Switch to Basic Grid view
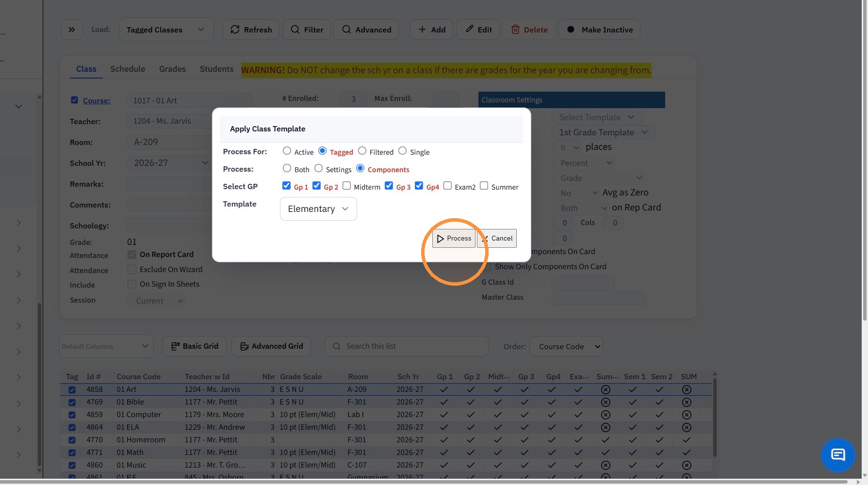This screenshot has height=485, width=868. point(195,346)
